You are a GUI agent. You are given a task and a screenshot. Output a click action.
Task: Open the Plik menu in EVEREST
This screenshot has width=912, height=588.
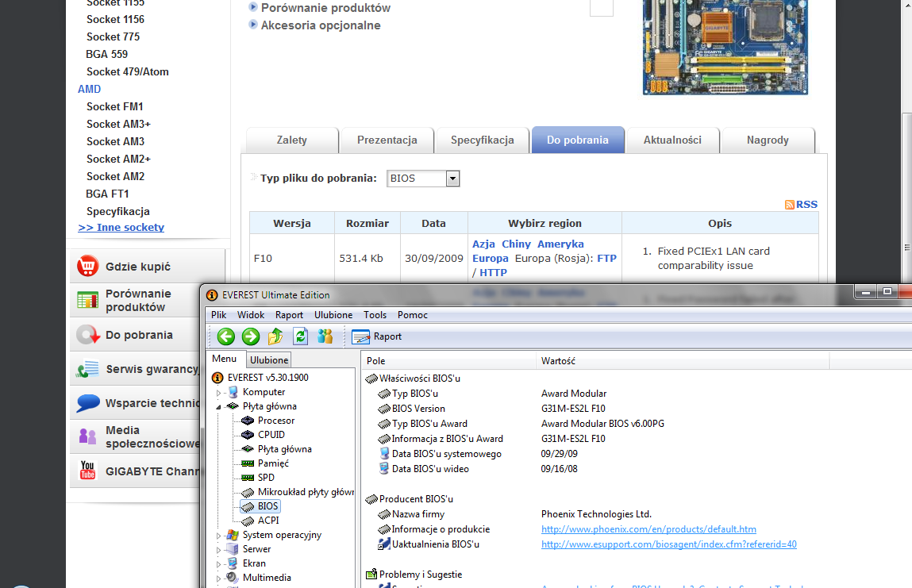pos(219,315)
